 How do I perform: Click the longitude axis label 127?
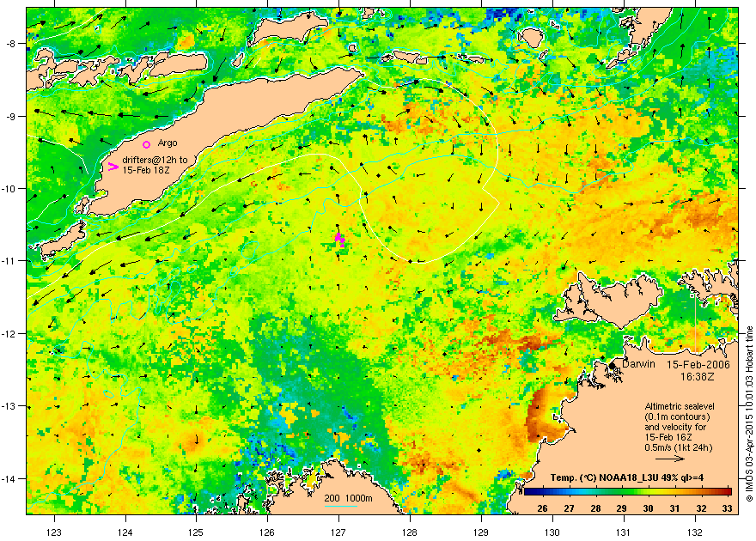point(338,532)
